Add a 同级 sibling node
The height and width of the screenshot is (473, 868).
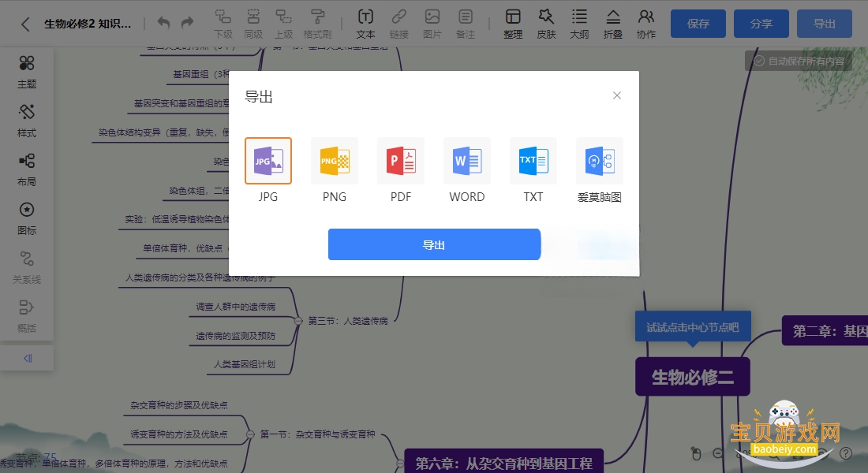pyautogui.click(x=253, y=24)
